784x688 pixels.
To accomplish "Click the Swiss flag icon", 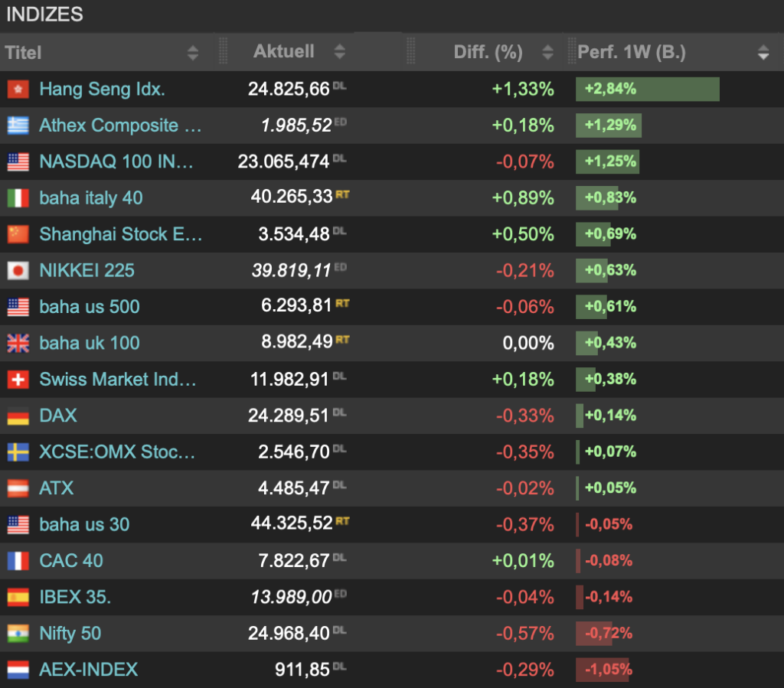I will pyautogui.click(x=18, y=380).
